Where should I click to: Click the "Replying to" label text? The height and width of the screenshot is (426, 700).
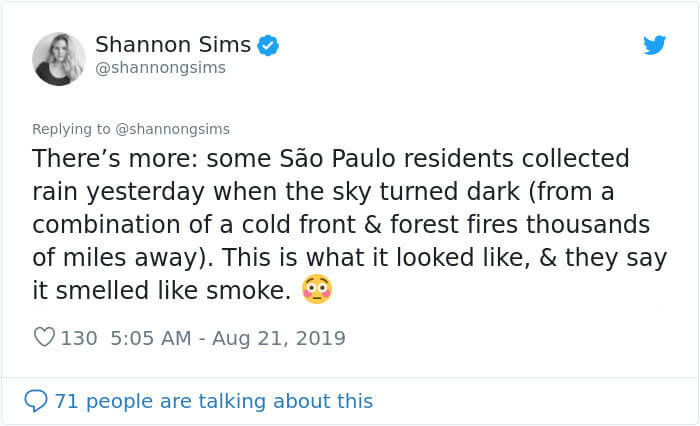click(x=75, y=128)
